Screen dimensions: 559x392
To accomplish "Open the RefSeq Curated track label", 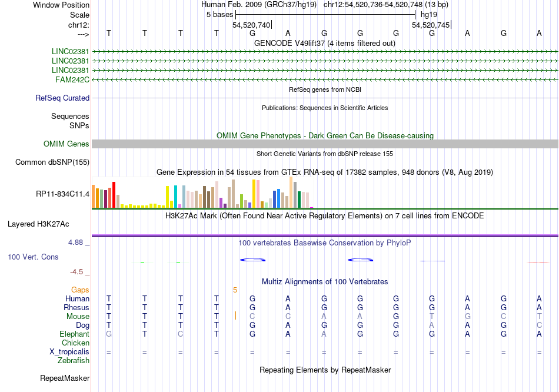I will (x=62, y=98).
